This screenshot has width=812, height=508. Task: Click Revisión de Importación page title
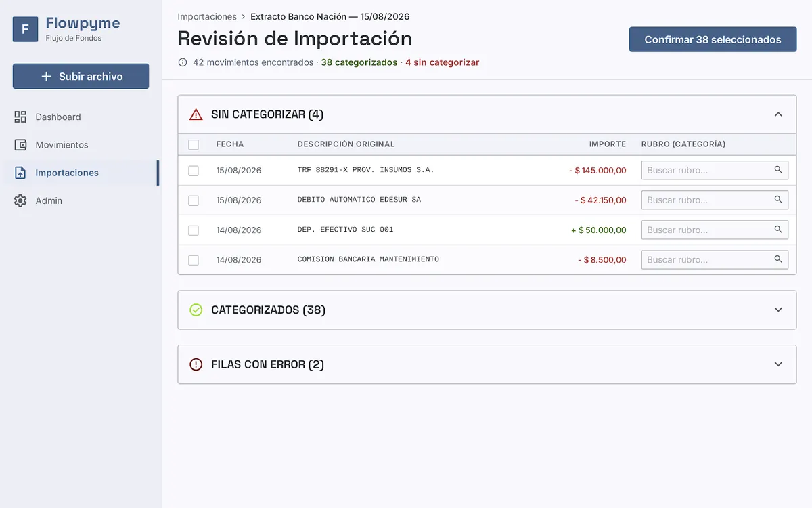click(x=295, y=38)
